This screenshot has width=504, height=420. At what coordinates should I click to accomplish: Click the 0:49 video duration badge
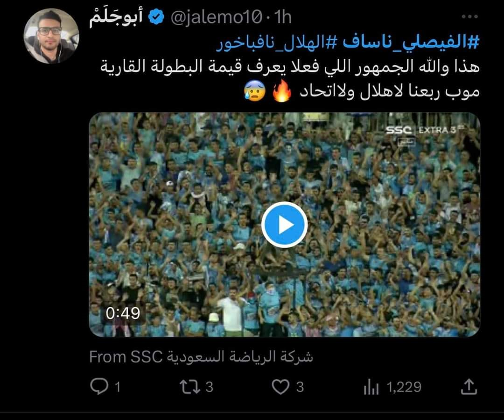123,313
